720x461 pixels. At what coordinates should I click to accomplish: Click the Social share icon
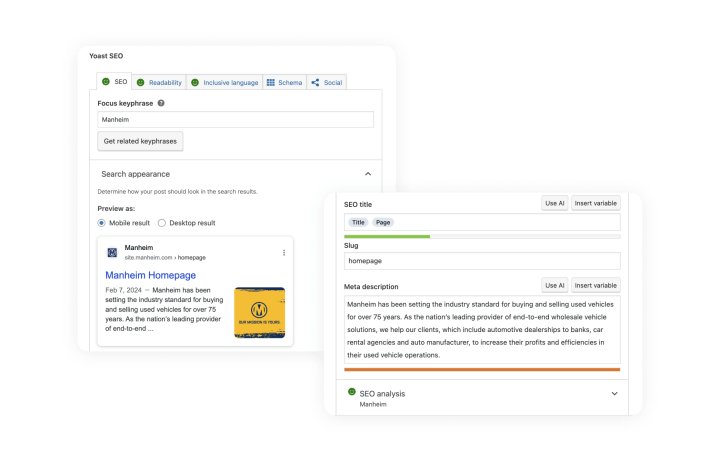tap(315, 83)
